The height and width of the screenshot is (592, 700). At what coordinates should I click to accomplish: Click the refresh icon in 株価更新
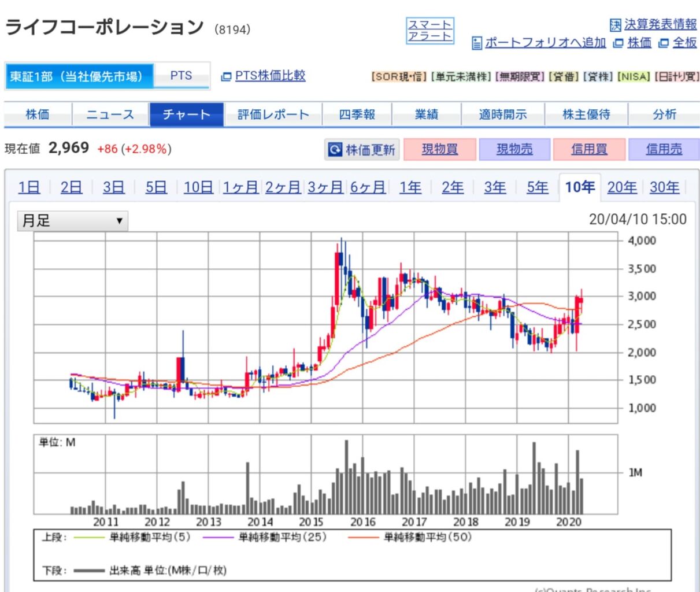(x=335, y=150)
